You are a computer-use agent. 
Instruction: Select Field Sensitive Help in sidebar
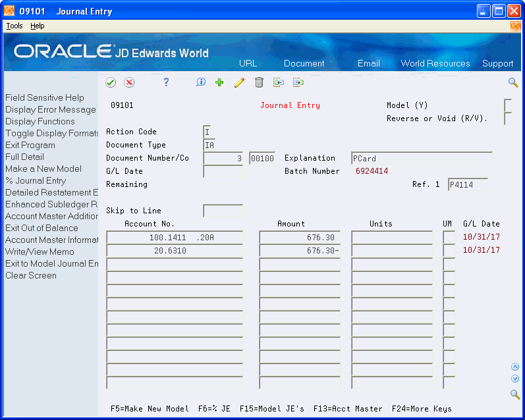pos(45,97)
